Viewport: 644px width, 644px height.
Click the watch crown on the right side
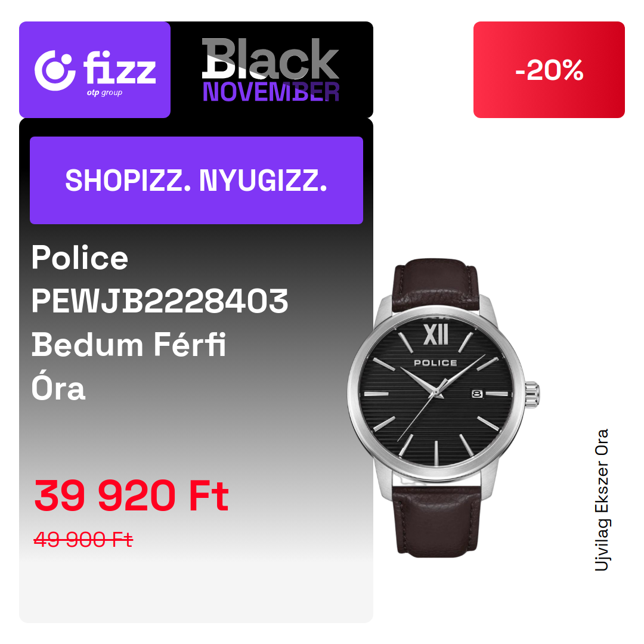[x=532, y=395]
